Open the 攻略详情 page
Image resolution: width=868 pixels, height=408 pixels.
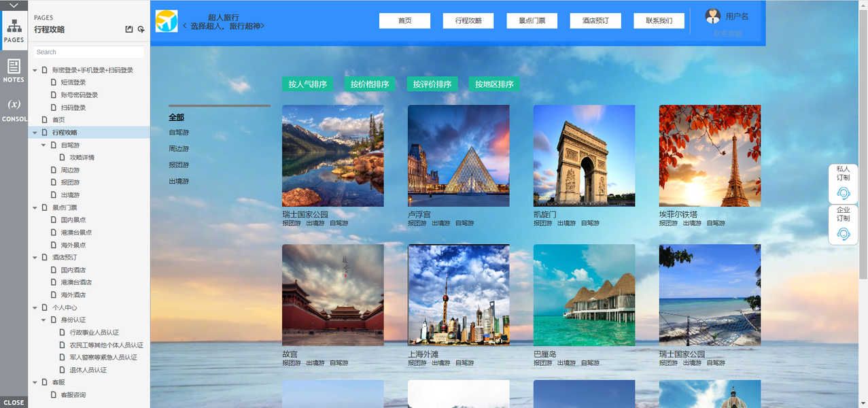(x=82, y=157)
